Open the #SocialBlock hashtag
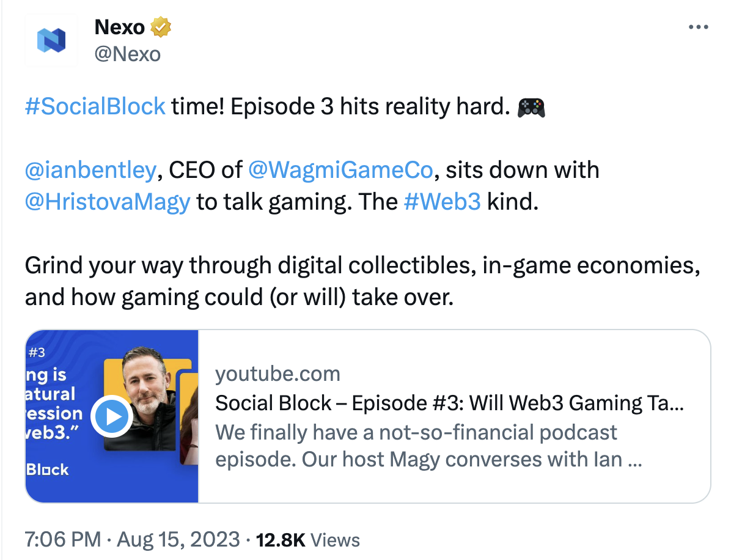 [x=95, y=106]
